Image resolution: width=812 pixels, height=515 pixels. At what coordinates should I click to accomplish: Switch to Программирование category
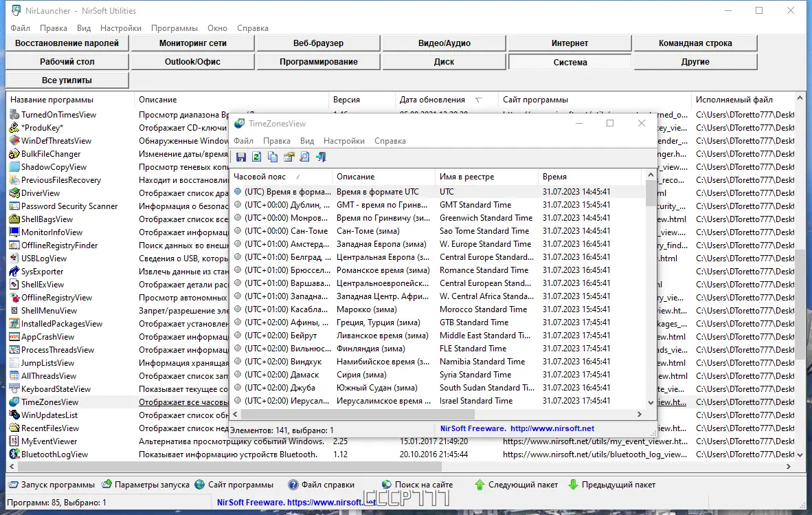click(319, 62)
